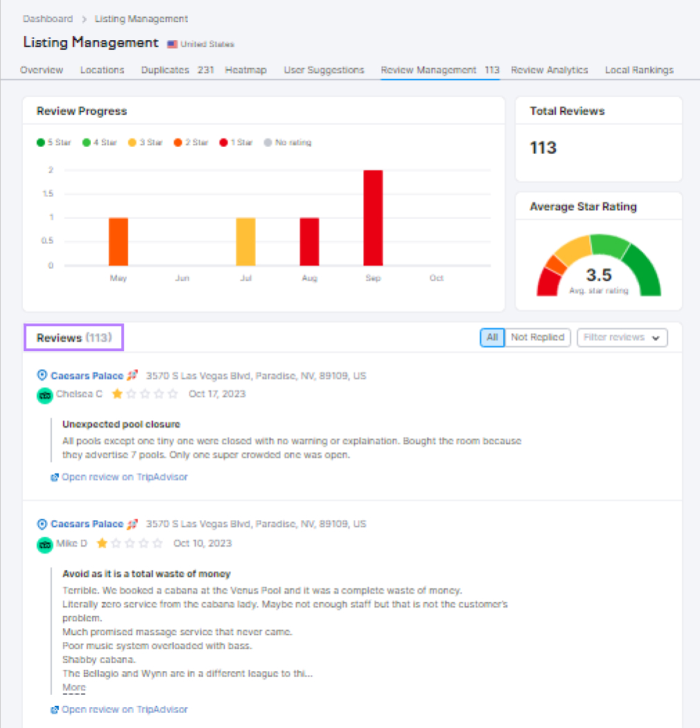
Task: Open the Locations tab
Action: click(102, 69)
